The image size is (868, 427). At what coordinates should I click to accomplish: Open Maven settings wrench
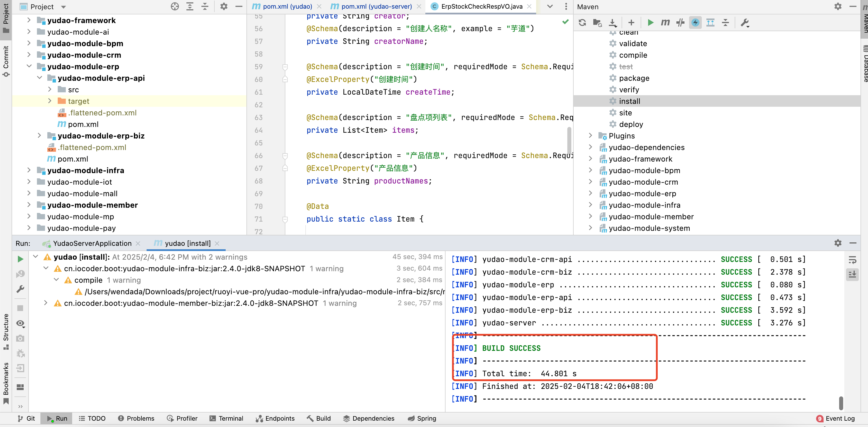coord(744,23)
